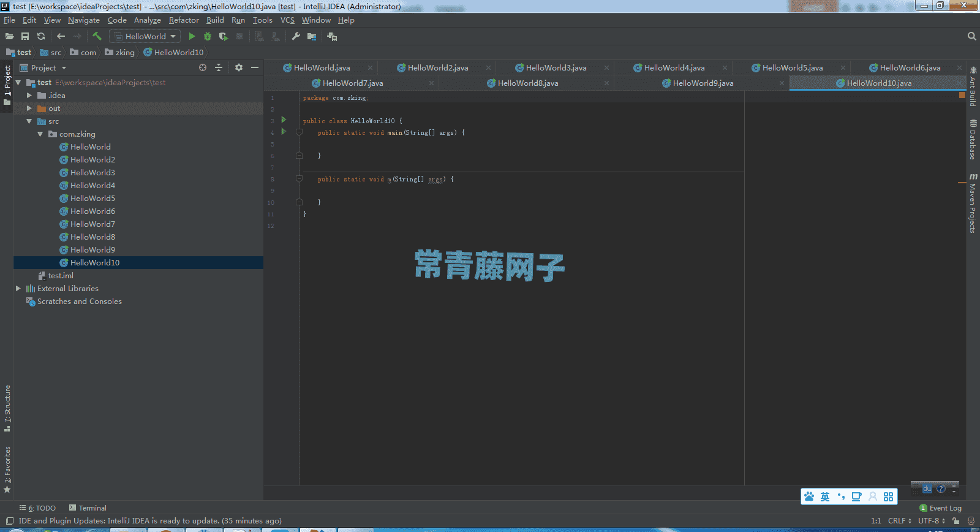Click the Debug bug icon
This screenshot has width=980, height=532.
[x=208, y=37]
